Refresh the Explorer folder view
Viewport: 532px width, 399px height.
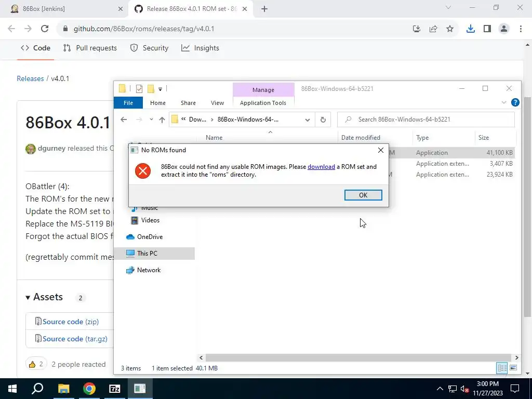(323, 120)
